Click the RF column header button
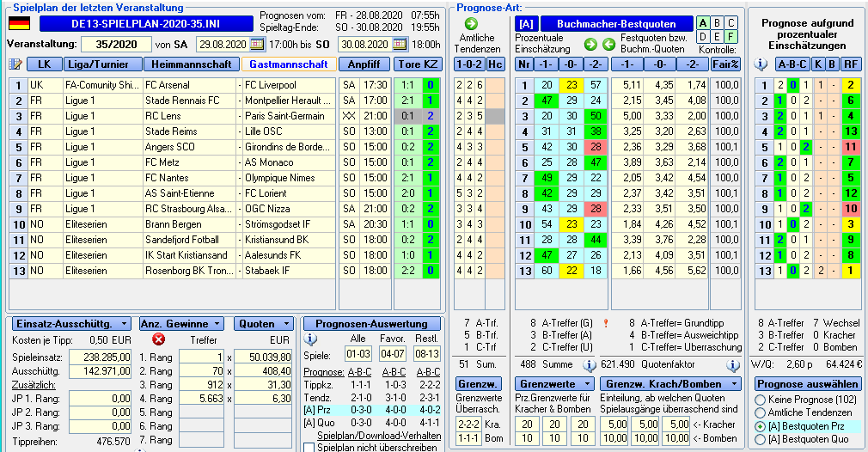The image size is (868, 452). click(x=850, y=64)
